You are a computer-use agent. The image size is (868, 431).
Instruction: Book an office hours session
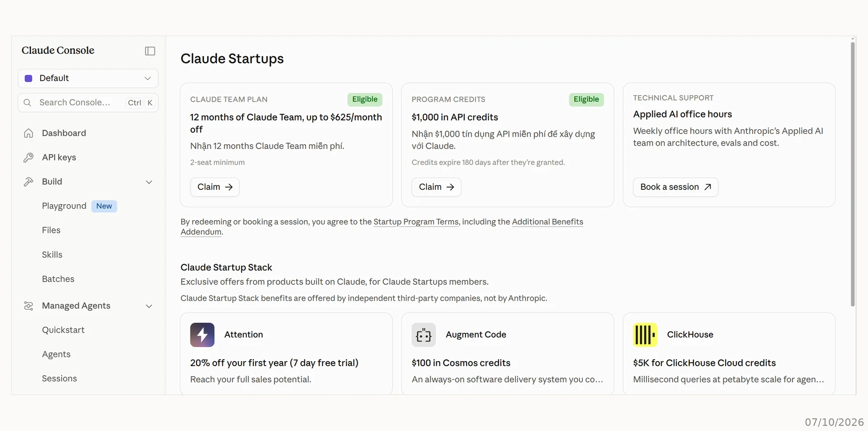[676, 187]
